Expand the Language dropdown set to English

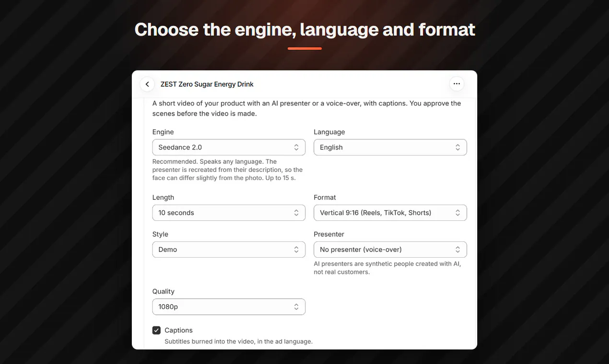[390, 148]
